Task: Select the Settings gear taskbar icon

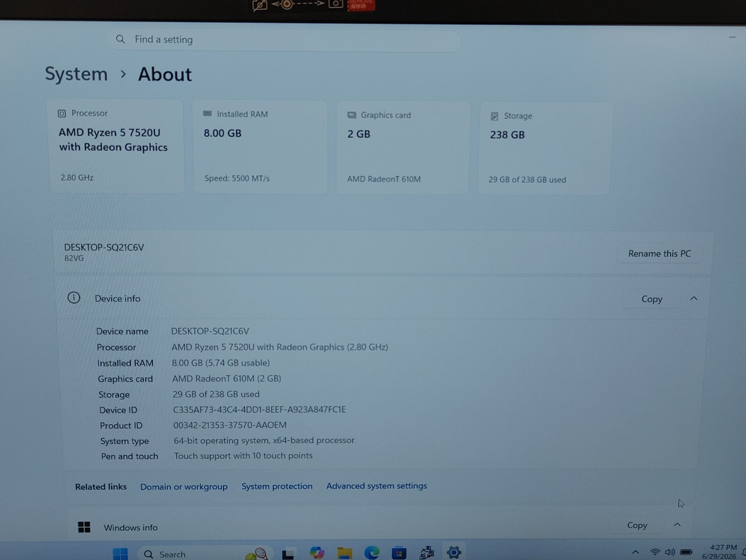Action: point(453,553)
